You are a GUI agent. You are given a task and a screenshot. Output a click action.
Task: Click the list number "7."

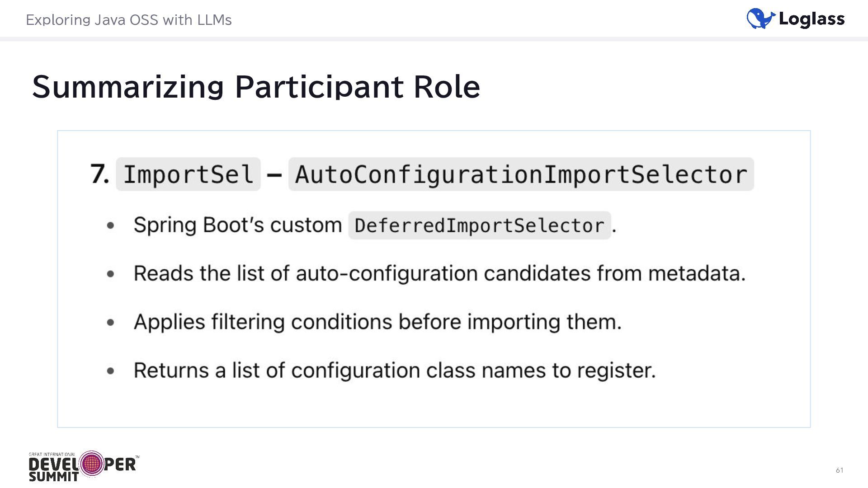99,174
